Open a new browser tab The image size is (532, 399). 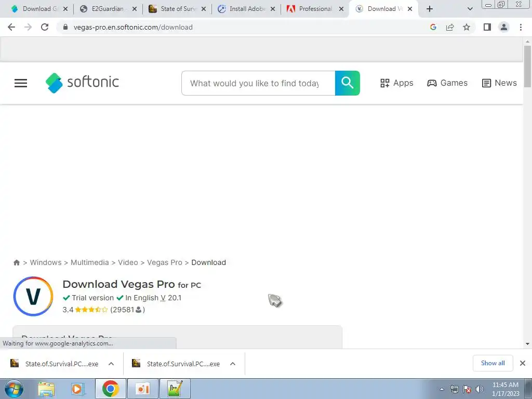(x=430, y=9)
